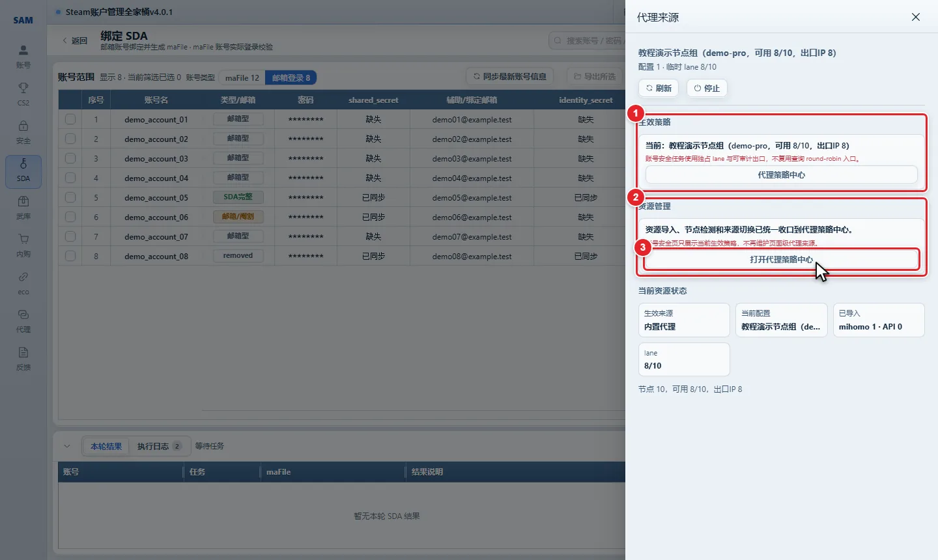Focus the 搜索账号 search field
Screen dimensions: 938x560
[x=588, y=40]
